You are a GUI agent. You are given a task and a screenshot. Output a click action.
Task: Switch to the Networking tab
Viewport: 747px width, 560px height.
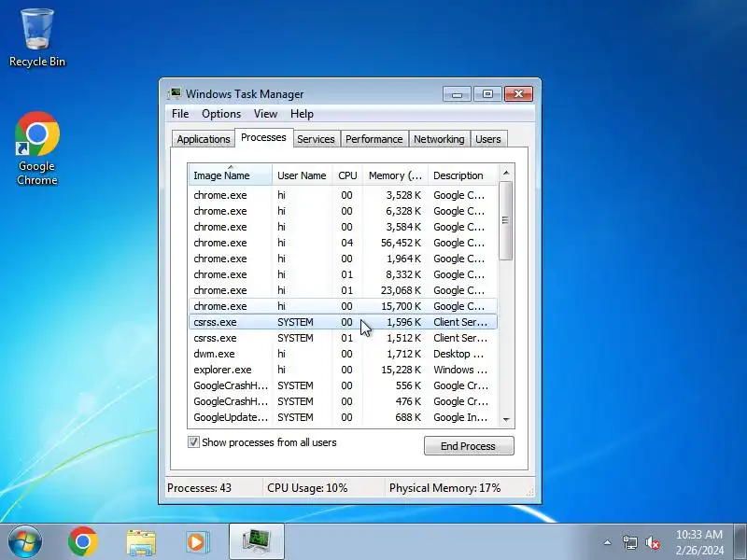pos(439,139)
